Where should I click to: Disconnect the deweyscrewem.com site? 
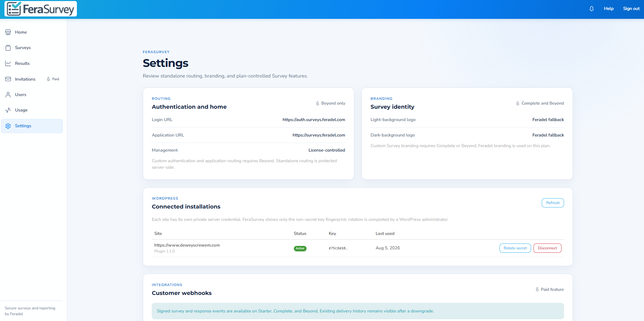tap(547, 248)
